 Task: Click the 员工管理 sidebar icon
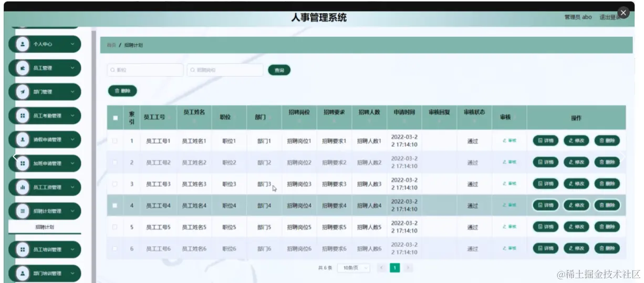[x=22, y=68]
